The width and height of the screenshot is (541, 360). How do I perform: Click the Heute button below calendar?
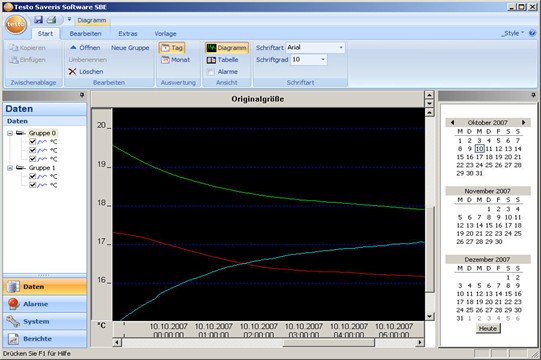(x=488, y=329)
